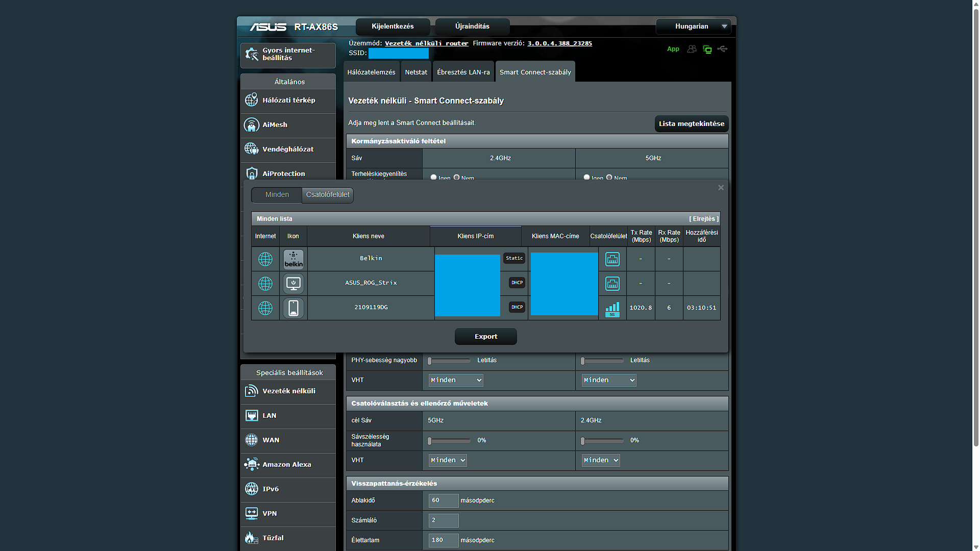Viewport: 980px width, 551px height.
Task: Open the Vezeték nélküli wireless icon
Action: (x=251, y=391)
